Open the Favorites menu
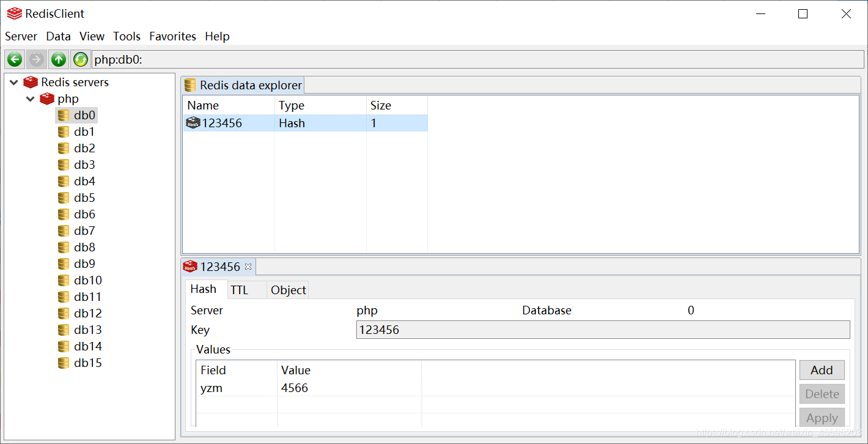The image size is (868, 444). click(x=172, y=36)
